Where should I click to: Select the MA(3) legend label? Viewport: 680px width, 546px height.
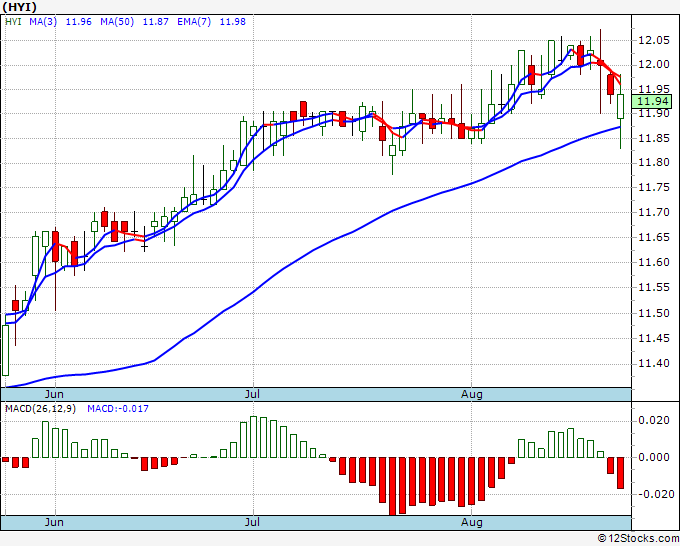(x=43, y=22)
